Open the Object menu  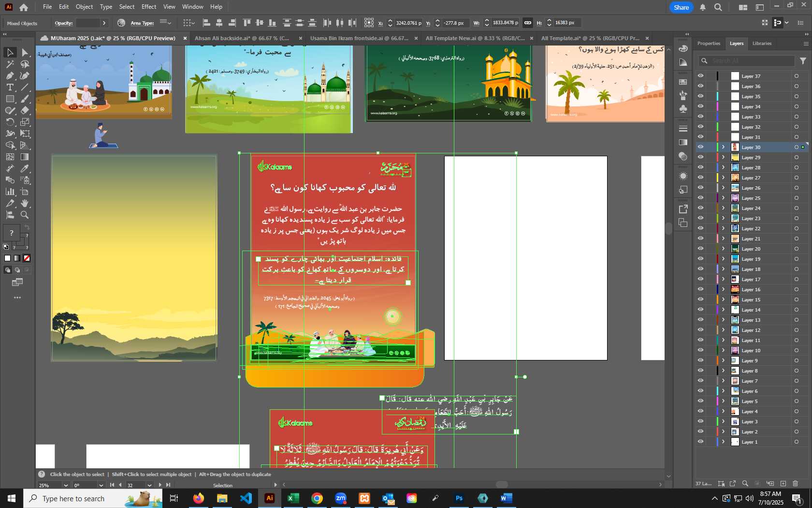click(84, 7)
